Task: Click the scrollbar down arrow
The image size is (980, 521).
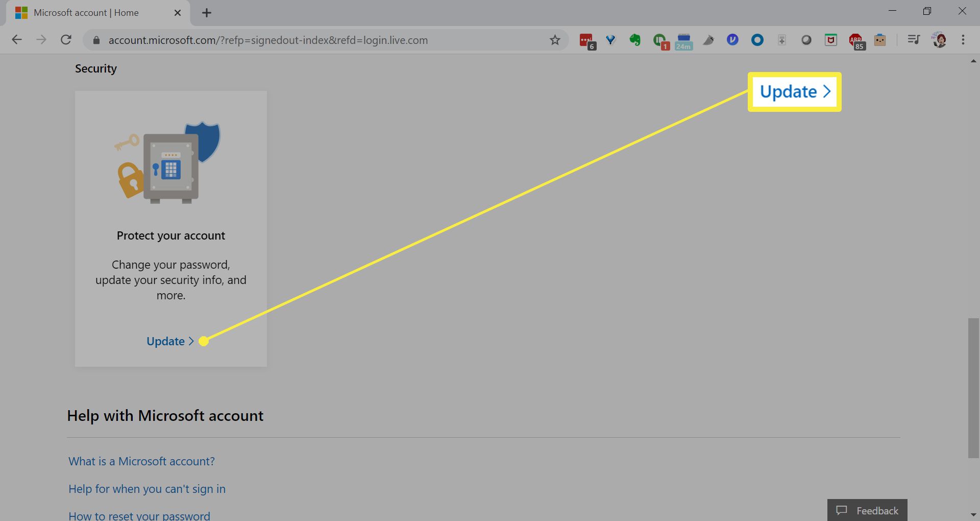Action: 973,515
